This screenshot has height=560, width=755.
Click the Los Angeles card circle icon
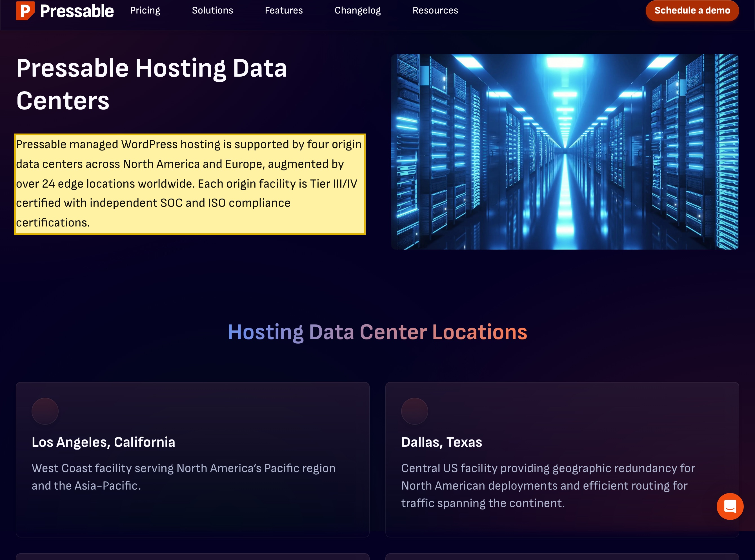45,411
